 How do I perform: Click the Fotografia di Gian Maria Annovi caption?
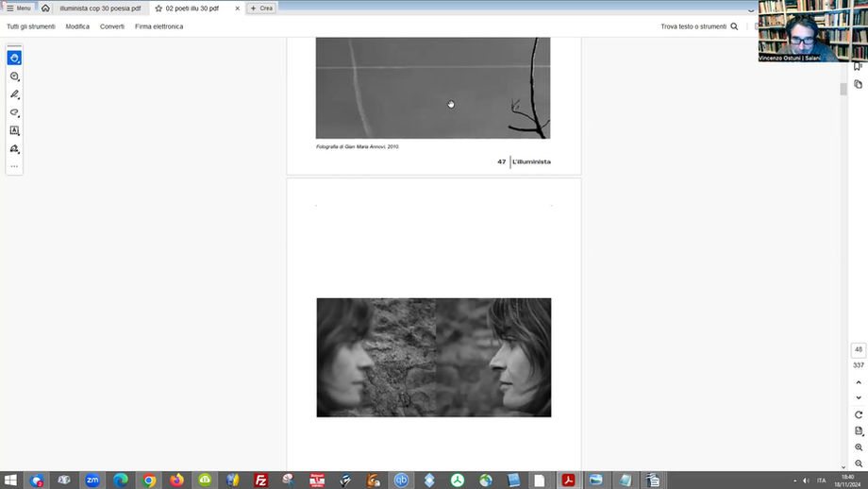[358, 146]
